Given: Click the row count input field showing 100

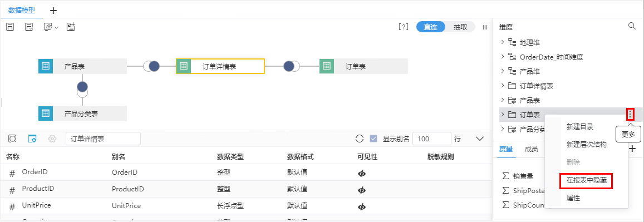Looking at the screenshot, I should 432,139.
